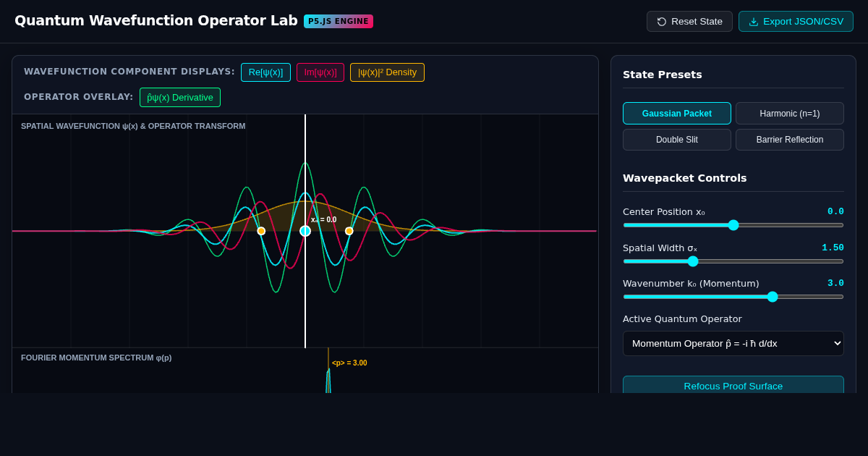Toggle the Im[ψ(x)] component display
The image size is (868, 456).
point(320,72)
